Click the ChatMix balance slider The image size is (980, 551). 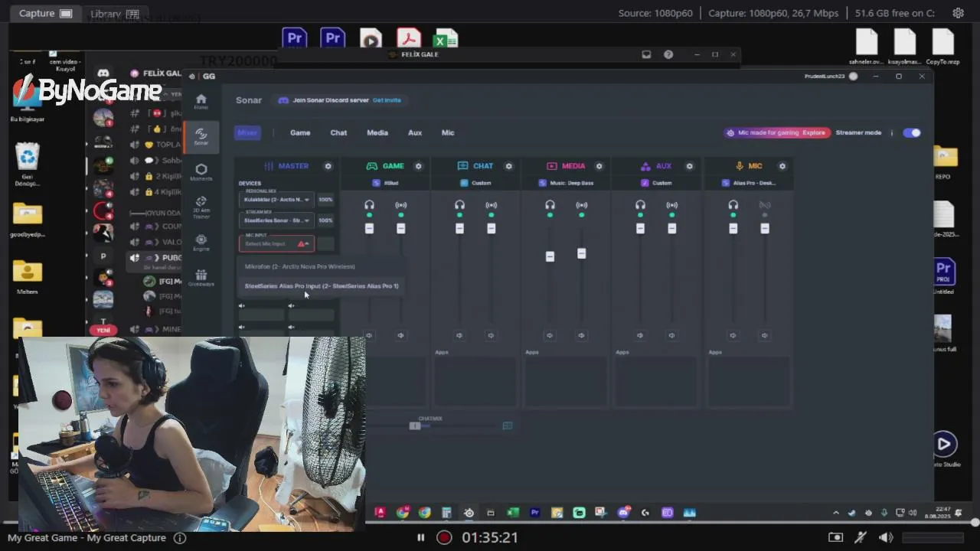[415, 425]
